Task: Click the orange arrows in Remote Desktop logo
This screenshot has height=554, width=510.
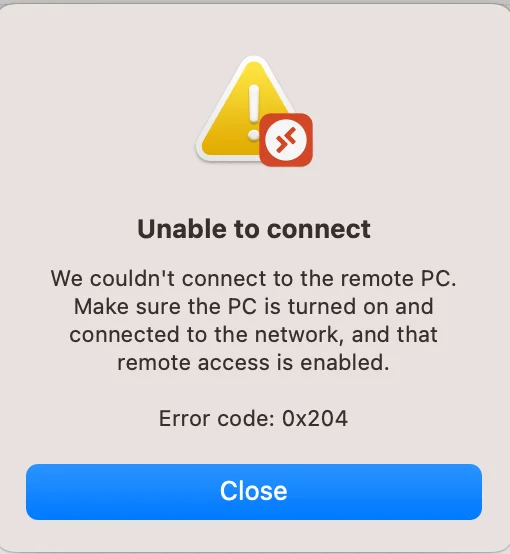Action: tap(286, 140)
